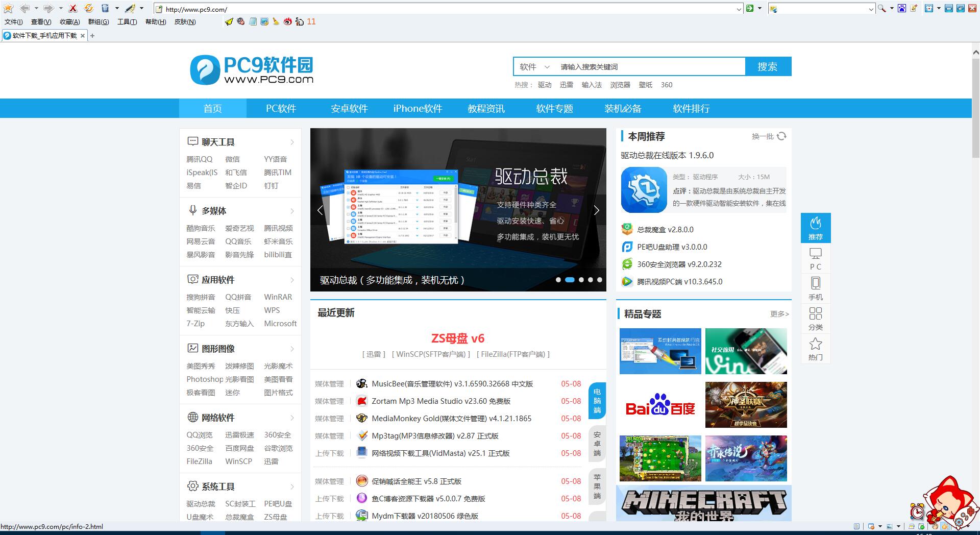The height and width of the screenshot is (535, 980).
Task: Expand the address bar URL dropdown
Action: pyautogui.click(x=739, y=9)
